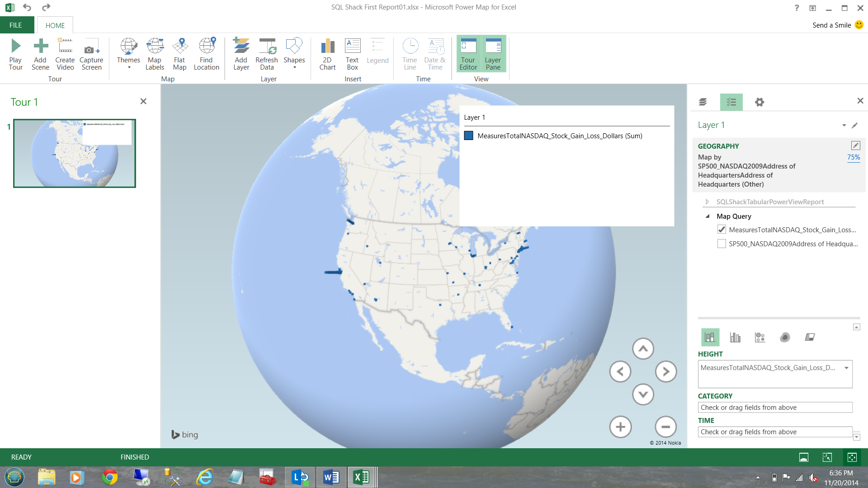868x488 pixels.
Task: Check SP500_NASDAQ2009Address of Headquarters field
Action: click(x=722, y=244)
